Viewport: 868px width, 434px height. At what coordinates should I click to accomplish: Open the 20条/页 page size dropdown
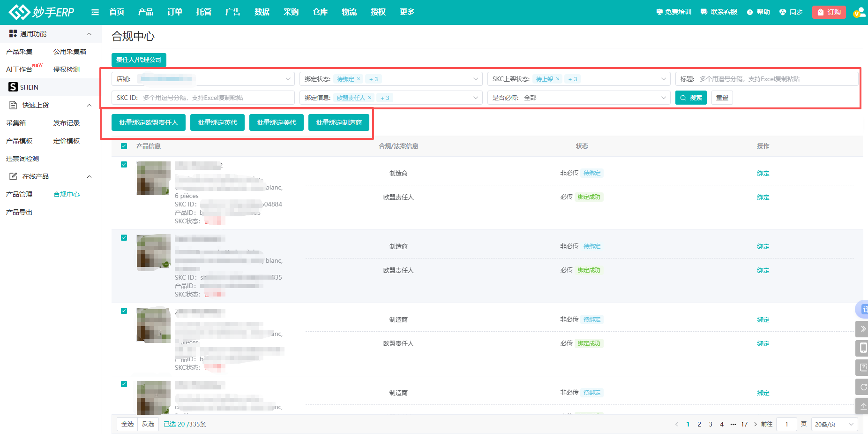coord(834,424)
